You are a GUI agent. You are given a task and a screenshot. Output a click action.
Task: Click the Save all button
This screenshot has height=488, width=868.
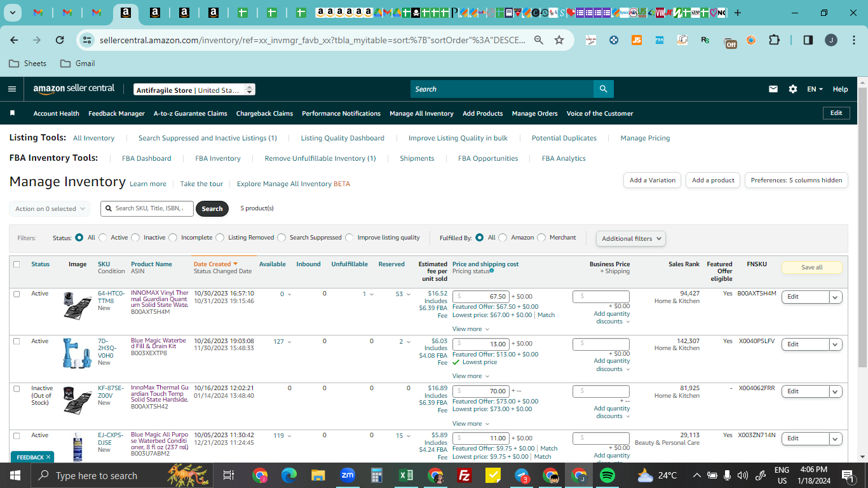(x=812, y=268)
